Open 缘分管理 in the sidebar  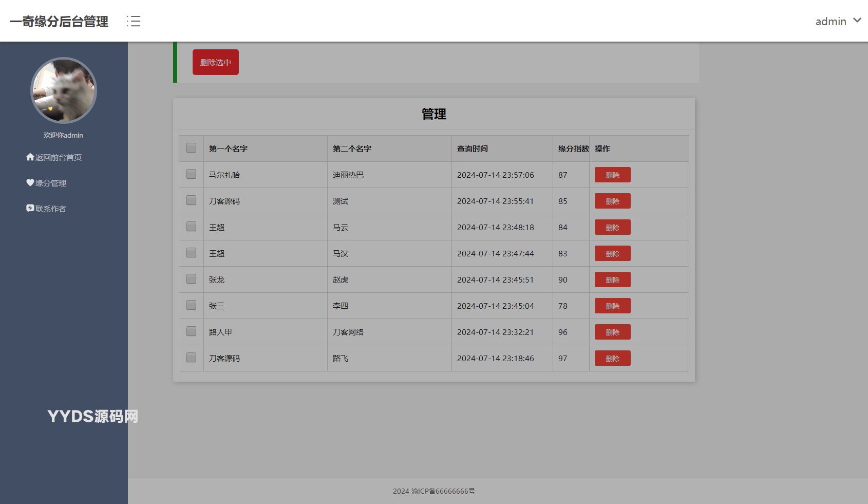tap(51, 183)
